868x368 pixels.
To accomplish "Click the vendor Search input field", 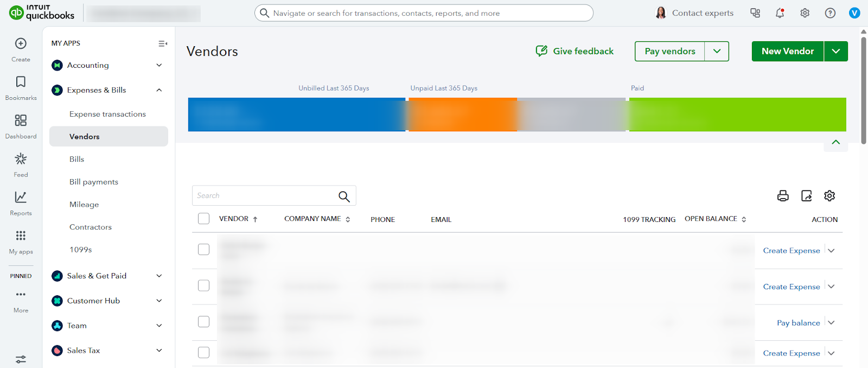I will click(265, 196).
